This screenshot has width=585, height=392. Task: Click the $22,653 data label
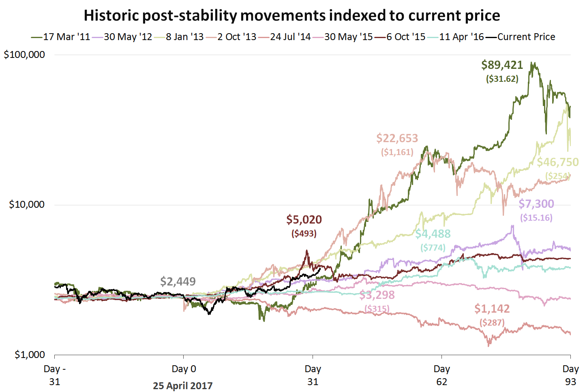click(397, 138)
